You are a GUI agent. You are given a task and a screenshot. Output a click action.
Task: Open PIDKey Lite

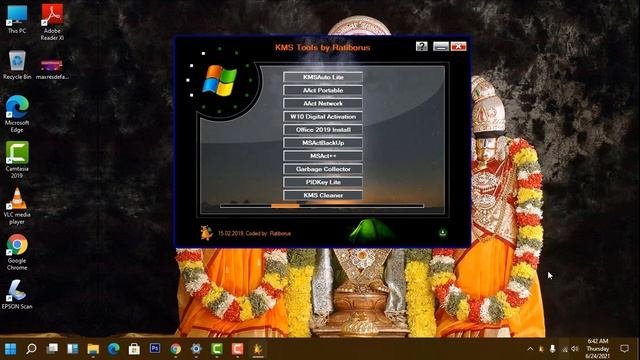323,182
